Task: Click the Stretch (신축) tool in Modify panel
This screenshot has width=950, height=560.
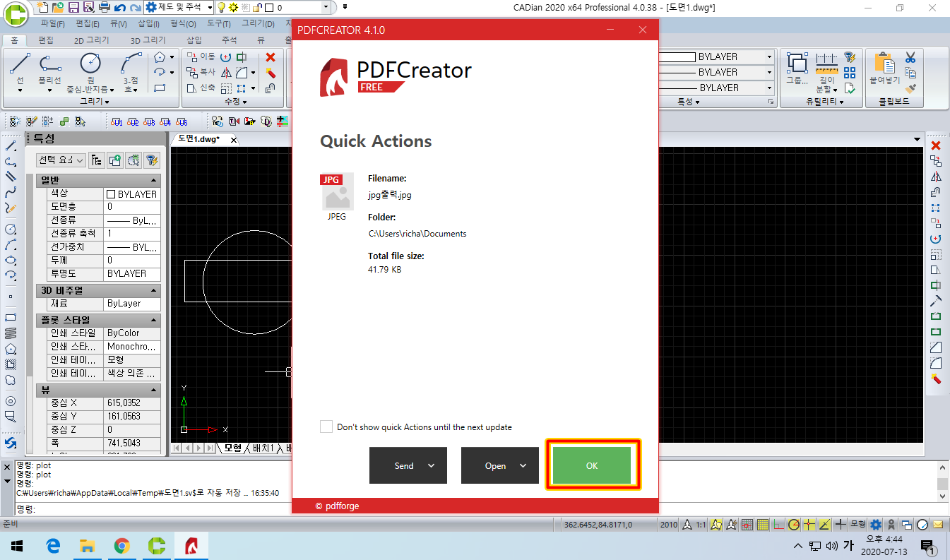Action: [x=201, y=88]
